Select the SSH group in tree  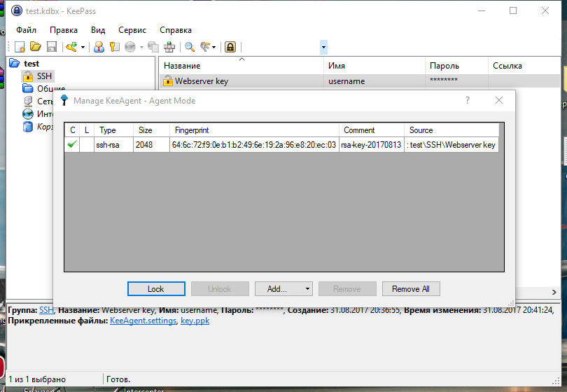coord(45,76)
